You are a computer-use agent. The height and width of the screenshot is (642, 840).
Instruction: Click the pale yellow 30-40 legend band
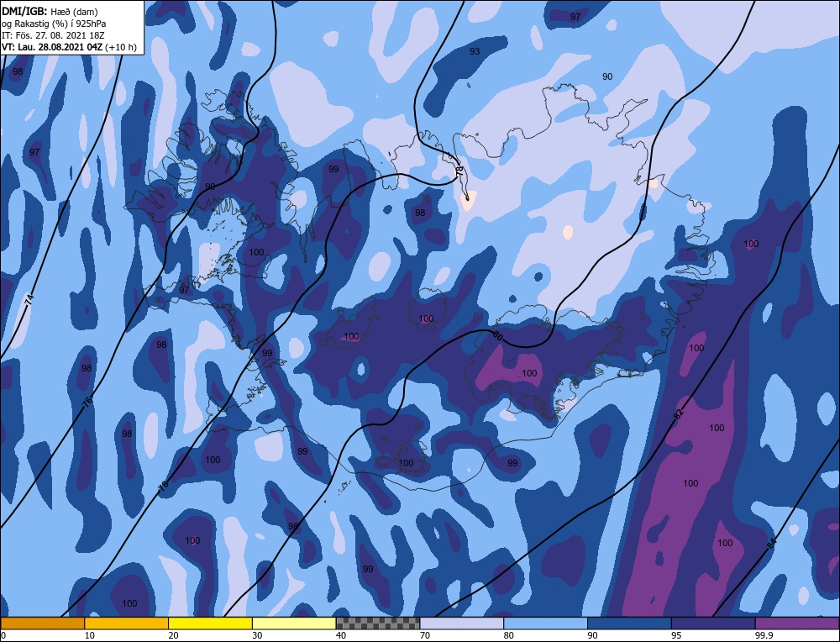point(294,623)
